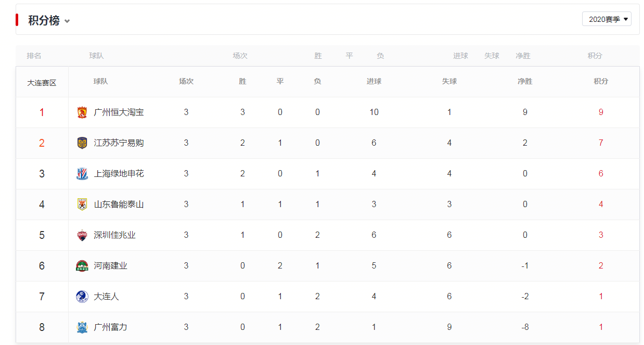This screenshot has height=345, width=644.
Task: Click the 广州恒大淘宝 team logo
Action: [82, 112]
